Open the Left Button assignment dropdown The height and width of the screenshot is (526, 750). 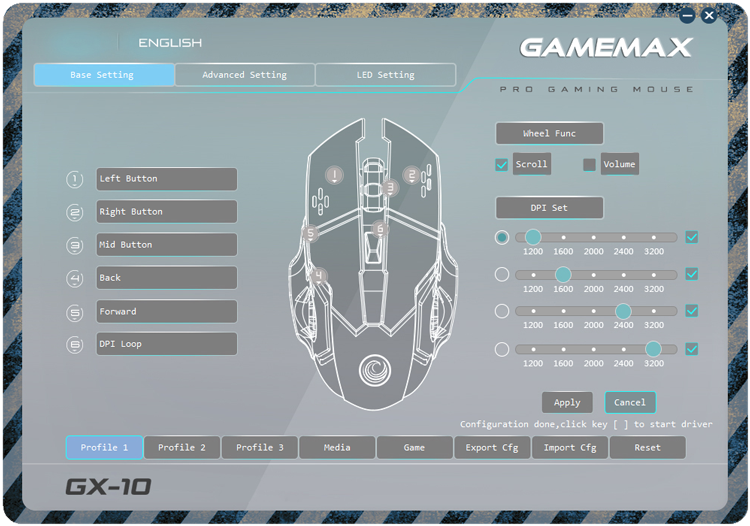pos(166,179)
